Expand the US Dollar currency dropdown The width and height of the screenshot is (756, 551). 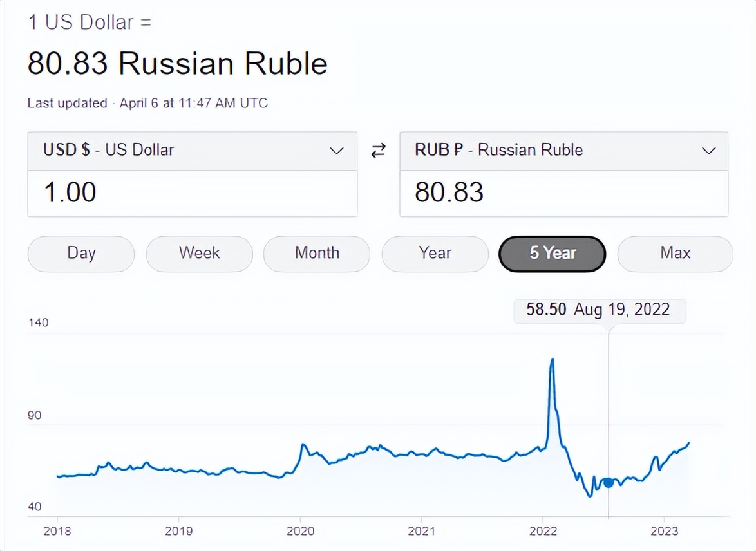192,150
